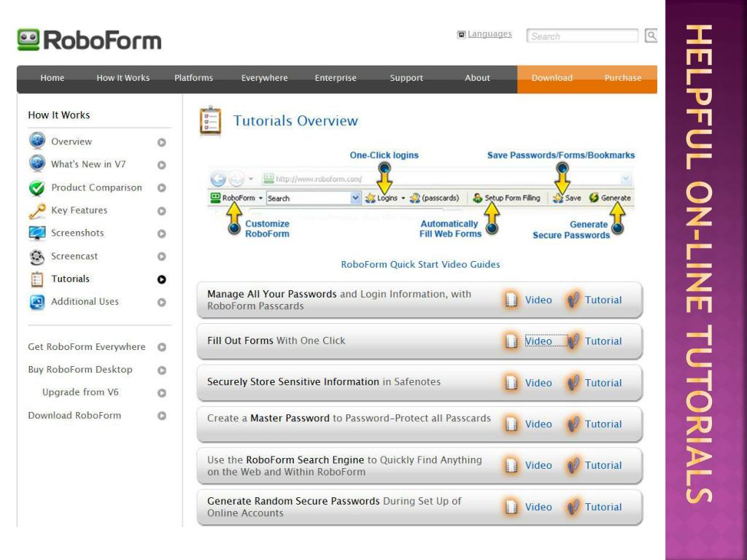Open the Enterprise menu item
Viewport: 747px width, 560px height.
(336, 77)
